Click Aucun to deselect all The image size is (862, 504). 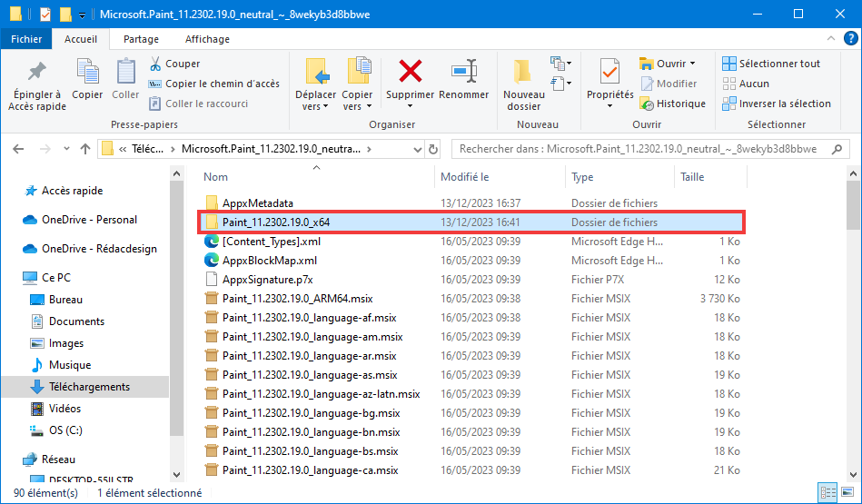pyautogui.click(x=746, y=84)
